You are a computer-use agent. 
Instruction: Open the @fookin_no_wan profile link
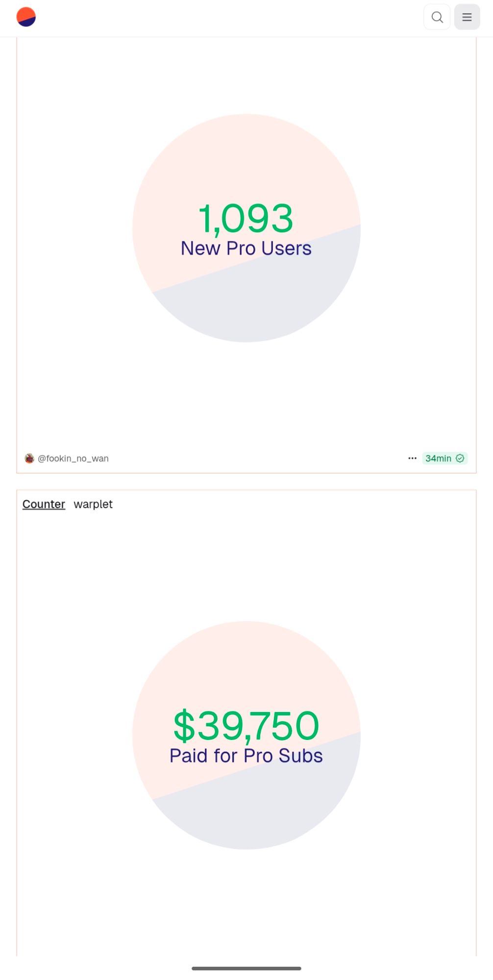pyautogui.click(x=73, y=458)
